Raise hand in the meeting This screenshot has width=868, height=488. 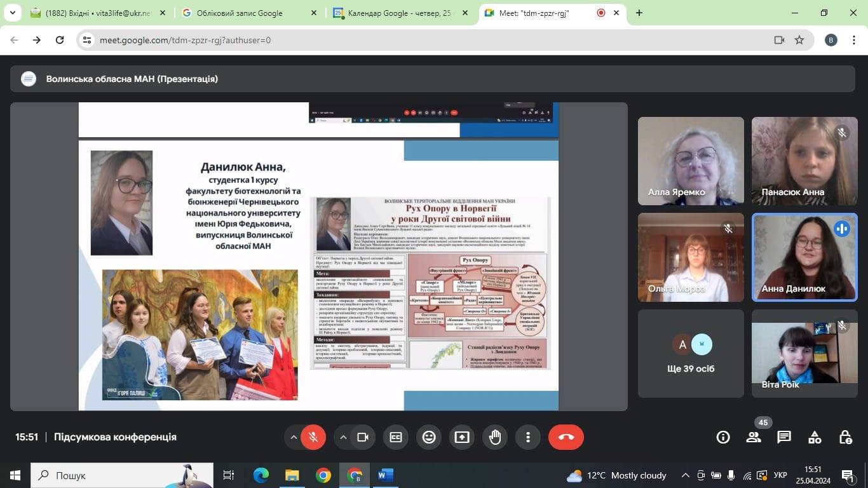click(x=495, y=437)
